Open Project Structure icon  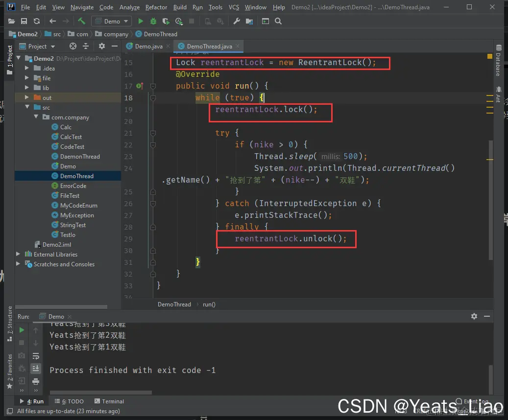tap(249, 22)
